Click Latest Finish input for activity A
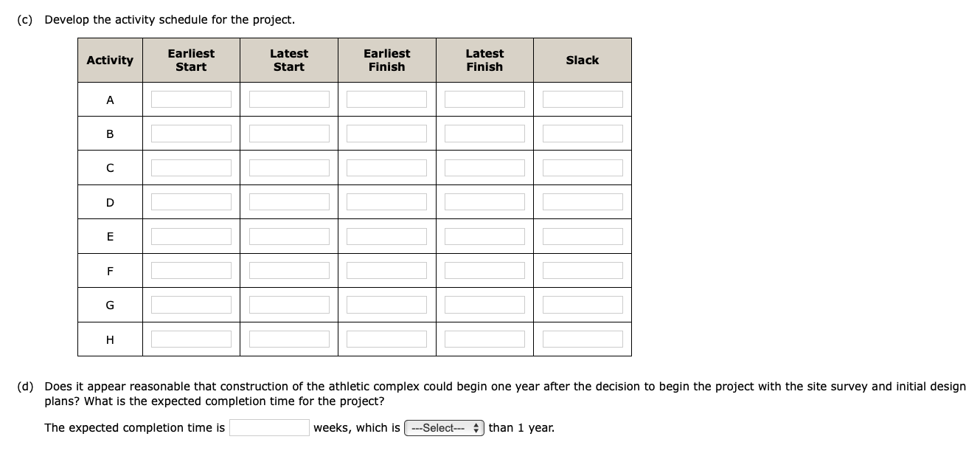This screenshot has width=980, height=459. click(x=484, y=99)
